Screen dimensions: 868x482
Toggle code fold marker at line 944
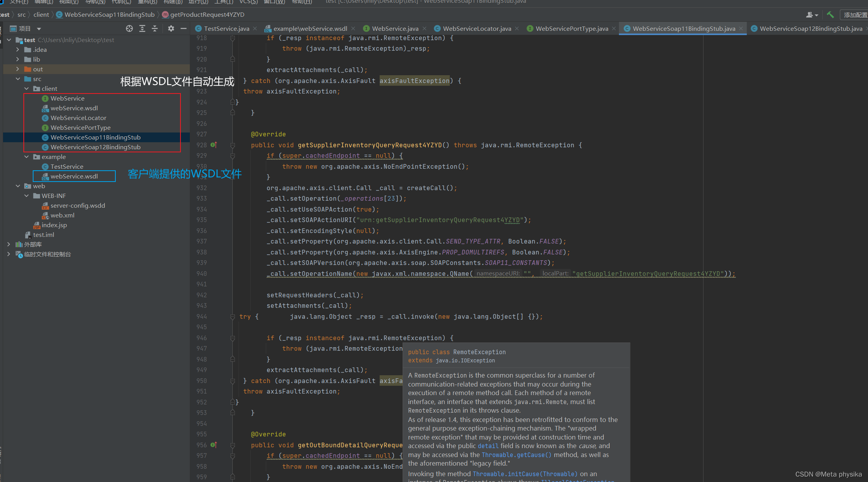point(233,317)
